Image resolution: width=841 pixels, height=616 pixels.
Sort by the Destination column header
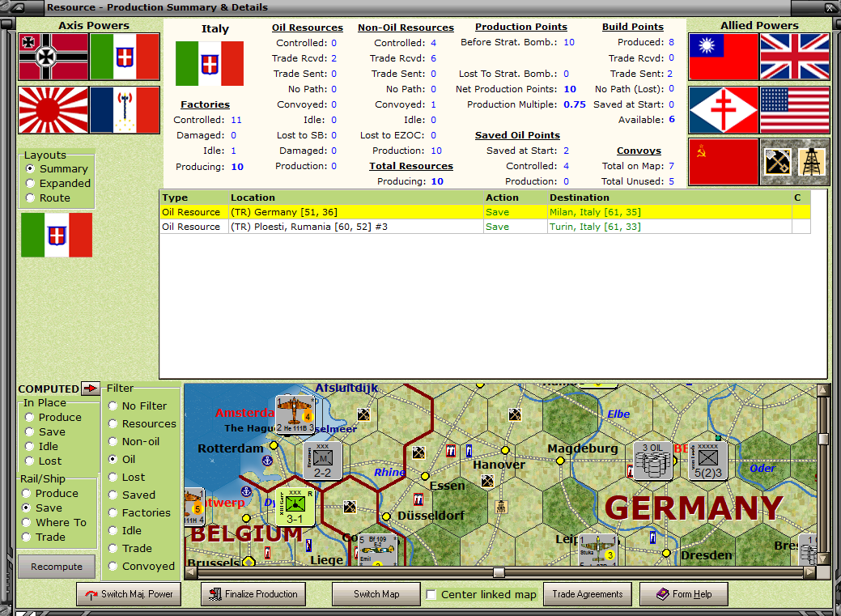point(669,198)
